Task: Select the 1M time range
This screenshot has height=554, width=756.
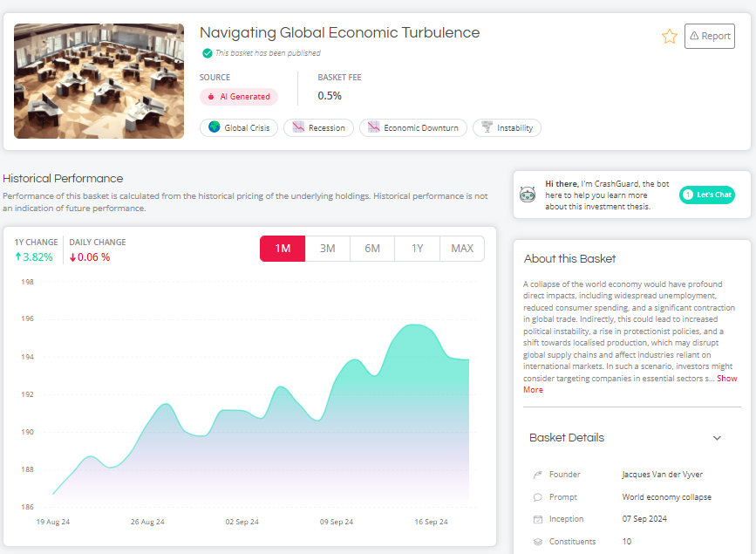Action: coord(283,249)
